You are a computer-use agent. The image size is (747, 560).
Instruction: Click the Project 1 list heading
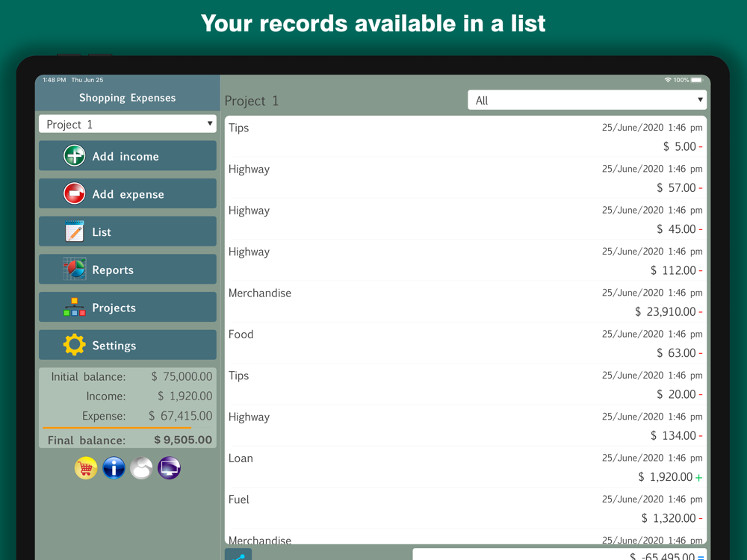point(252,101)
